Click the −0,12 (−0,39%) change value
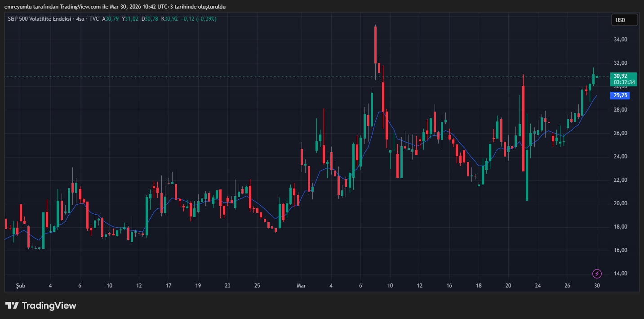 point(199,19)
